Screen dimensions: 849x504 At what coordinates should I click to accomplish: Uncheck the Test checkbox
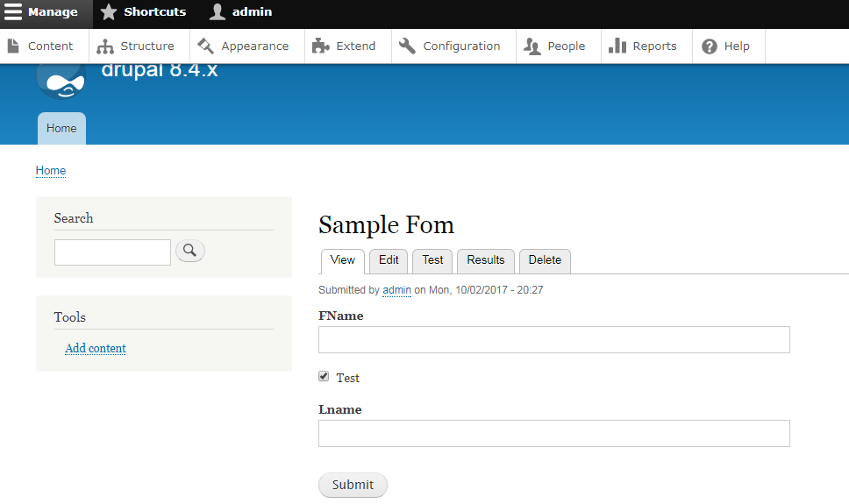[x=324, y=376]
